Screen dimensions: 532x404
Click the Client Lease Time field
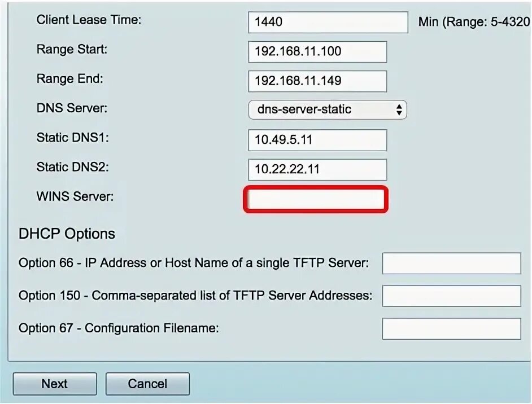328,23
